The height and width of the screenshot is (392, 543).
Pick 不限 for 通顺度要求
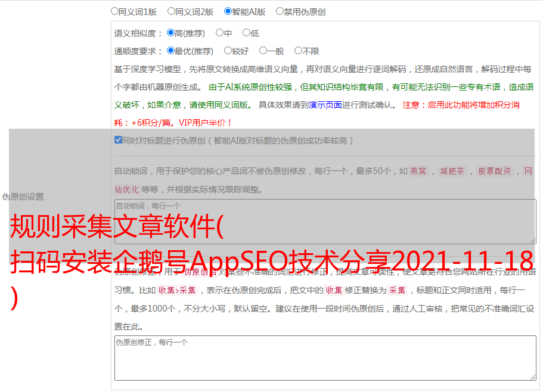tap(298, 51)
